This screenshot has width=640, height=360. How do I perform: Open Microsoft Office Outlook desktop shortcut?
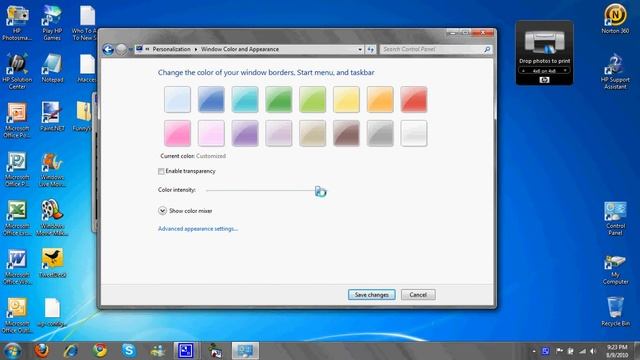coord(17,316)
